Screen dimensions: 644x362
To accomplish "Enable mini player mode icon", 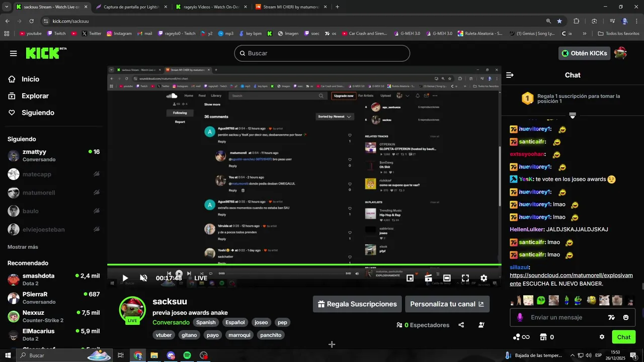I will [410, 278].
